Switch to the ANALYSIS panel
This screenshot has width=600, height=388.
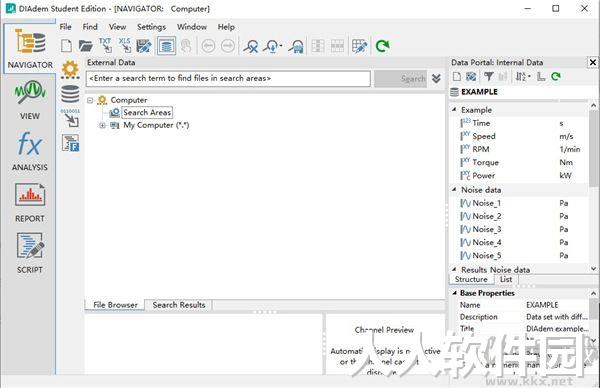(x=30, y=151)
